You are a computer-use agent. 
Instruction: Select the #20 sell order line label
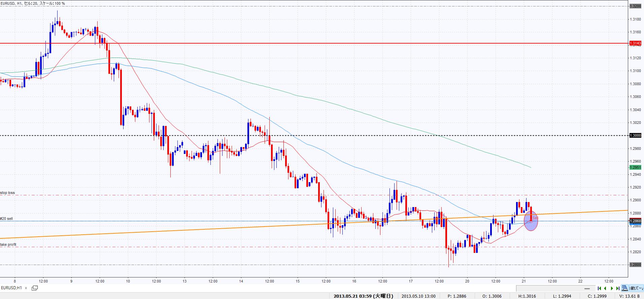[x=6, y=219]
